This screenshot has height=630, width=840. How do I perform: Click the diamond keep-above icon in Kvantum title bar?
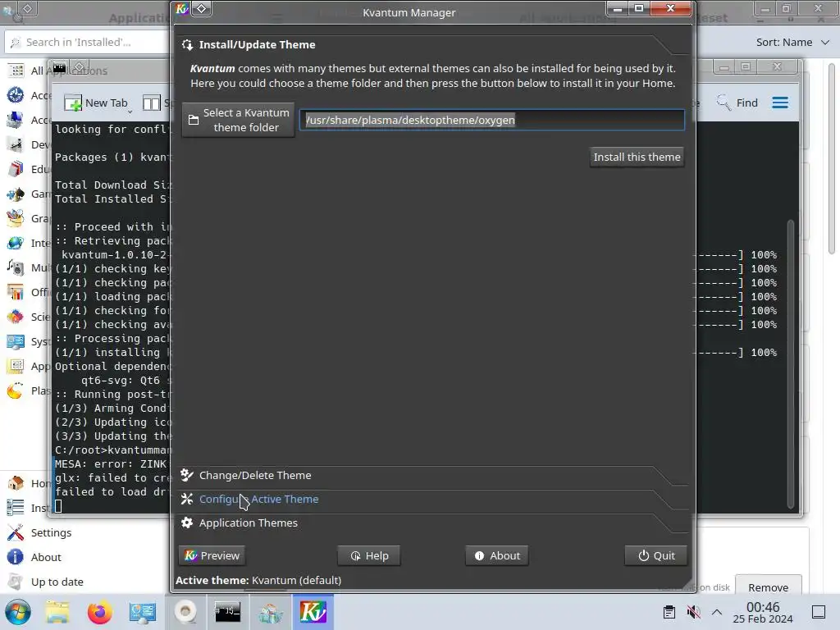(202, 8)
